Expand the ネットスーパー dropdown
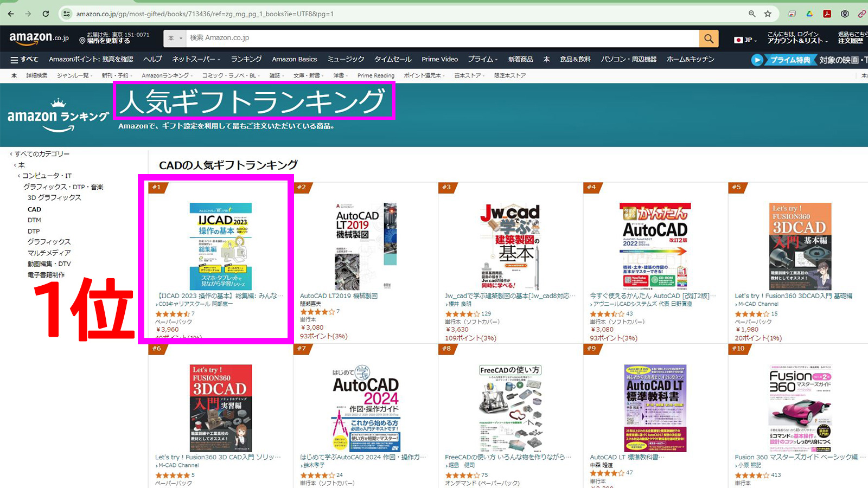 point(196,59)
